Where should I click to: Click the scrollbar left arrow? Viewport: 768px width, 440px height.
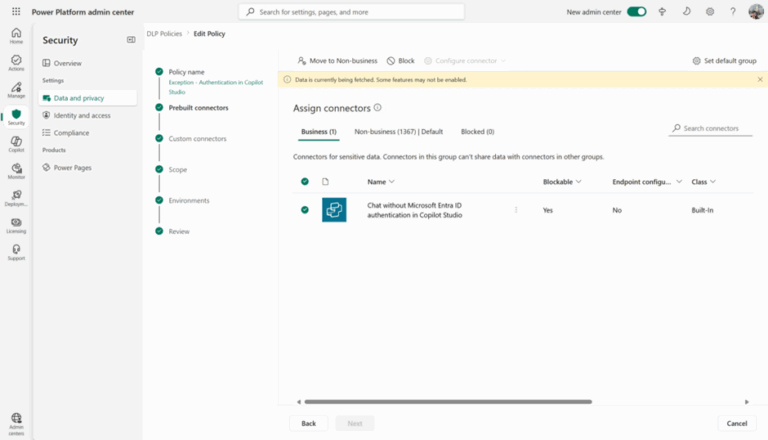pos(299,402)
